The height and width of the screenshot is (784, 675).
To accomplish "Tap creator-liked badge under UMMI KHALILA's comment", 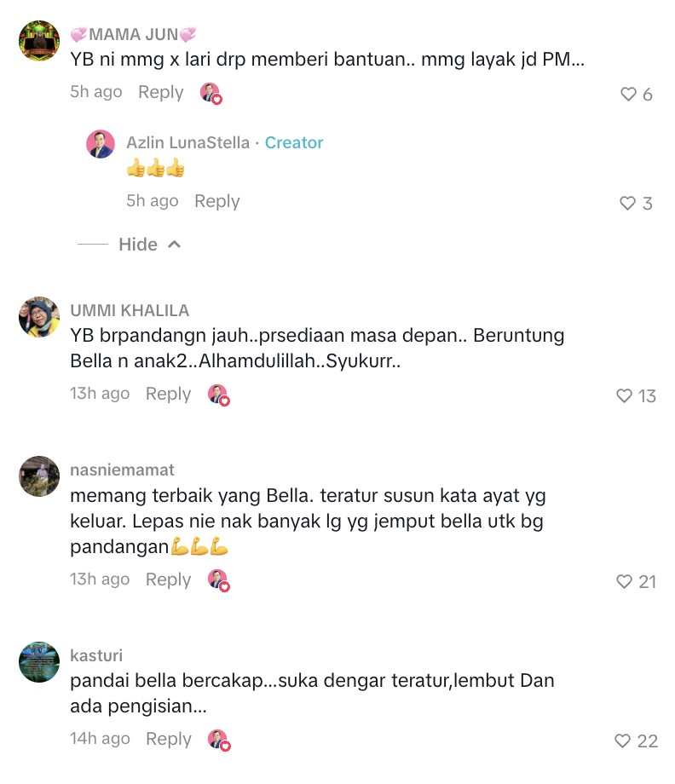I will 218,395.
